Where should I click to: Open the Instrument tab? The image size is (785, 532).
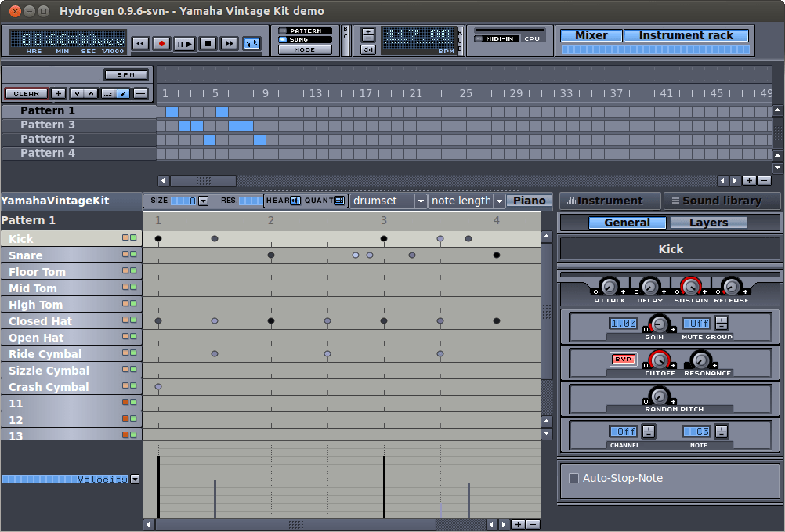click(x=610, y=201)
